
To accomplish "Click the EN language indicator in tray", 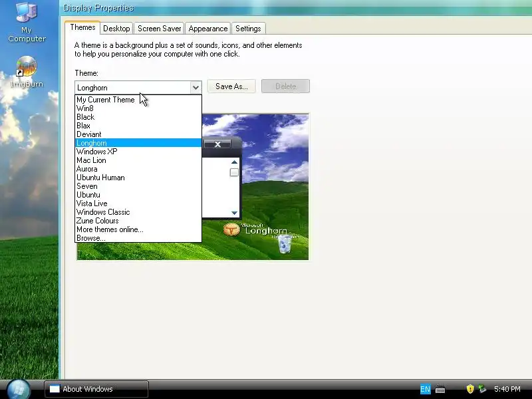I will [x=425, y=389].
